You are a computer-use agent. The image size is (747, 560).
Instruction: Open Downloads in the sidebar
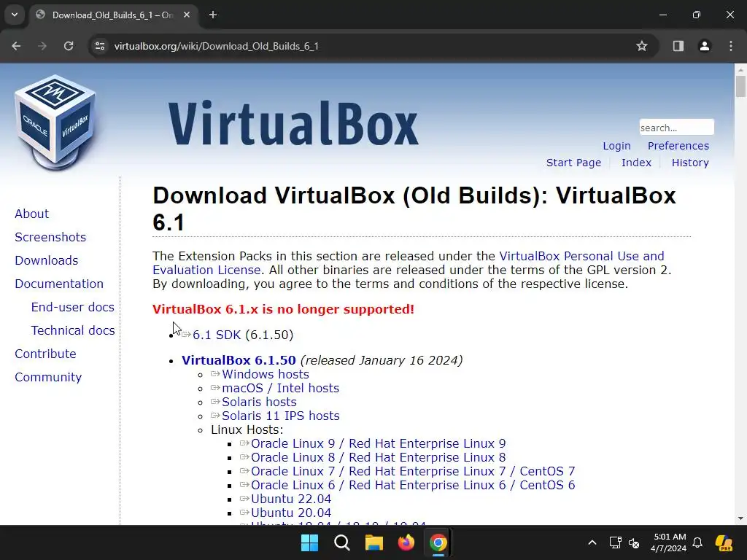coord(46,260)
